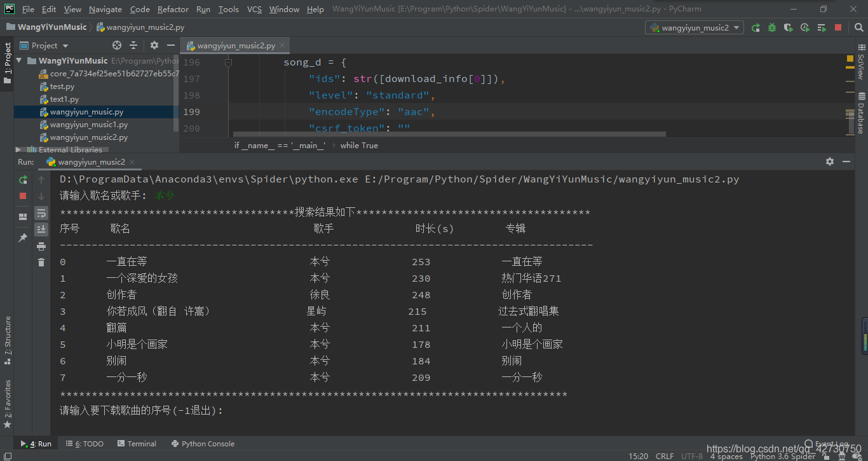Click the Python 3.6 Spider interpreter widget
The height and width of the screenshot is (461, 868).
pyautogui.click(x=783, y=456)
